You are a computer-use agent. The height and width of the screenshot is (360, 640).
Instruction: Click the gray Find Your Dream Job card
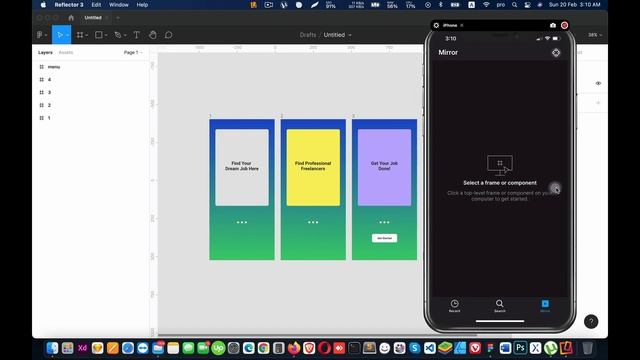pyautogui.click(x=242, y=167)
